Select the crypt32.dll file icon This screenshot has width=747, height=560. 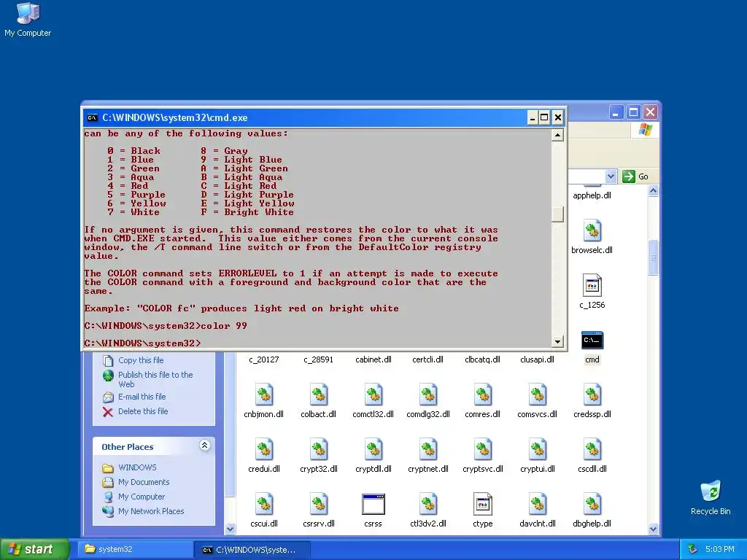coord(319,450)
